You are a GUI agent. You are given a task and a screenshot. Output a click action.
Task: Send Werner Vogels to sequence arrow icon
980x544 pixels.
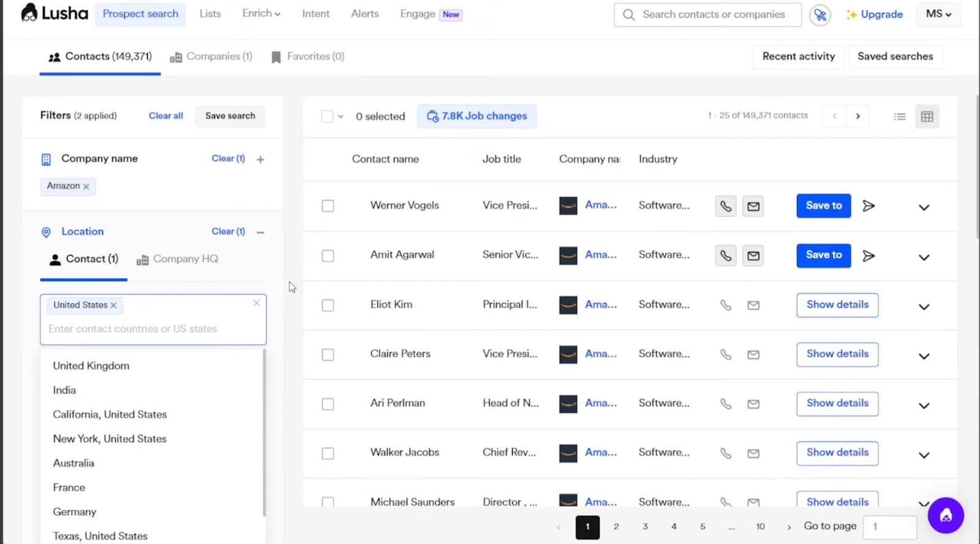pos(869,206)
